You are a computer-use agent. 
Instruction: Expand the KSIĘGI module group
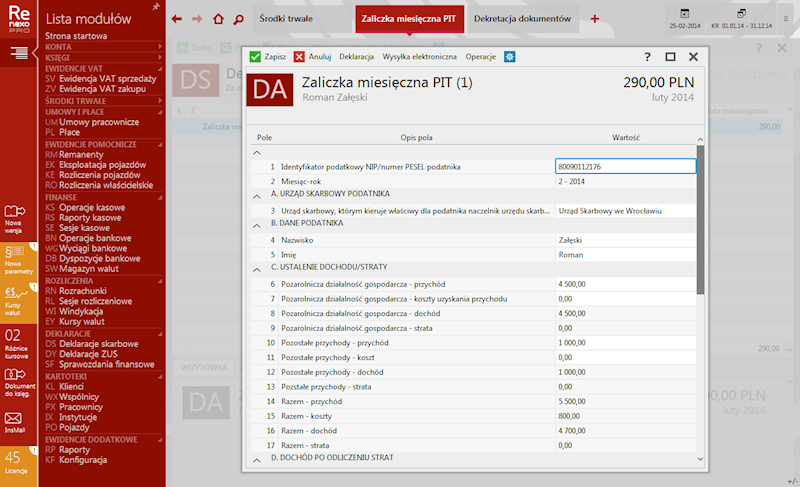[160, 59]
